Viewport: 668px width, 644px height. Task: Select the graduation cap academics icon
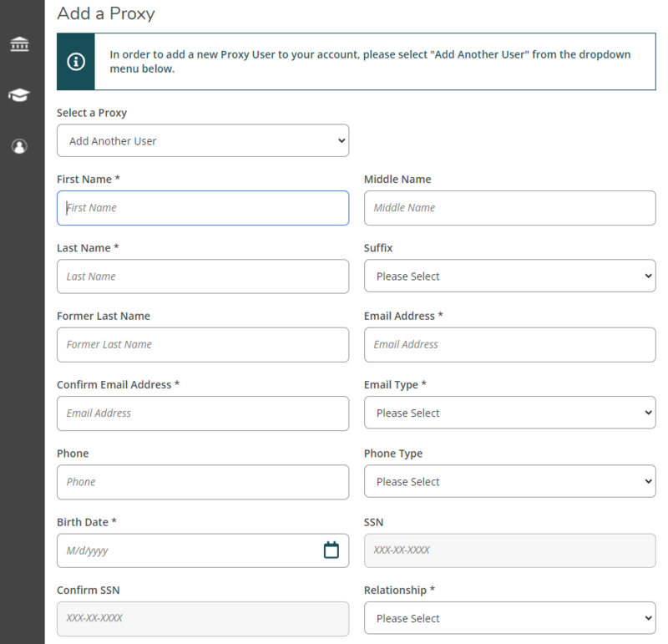20,94
